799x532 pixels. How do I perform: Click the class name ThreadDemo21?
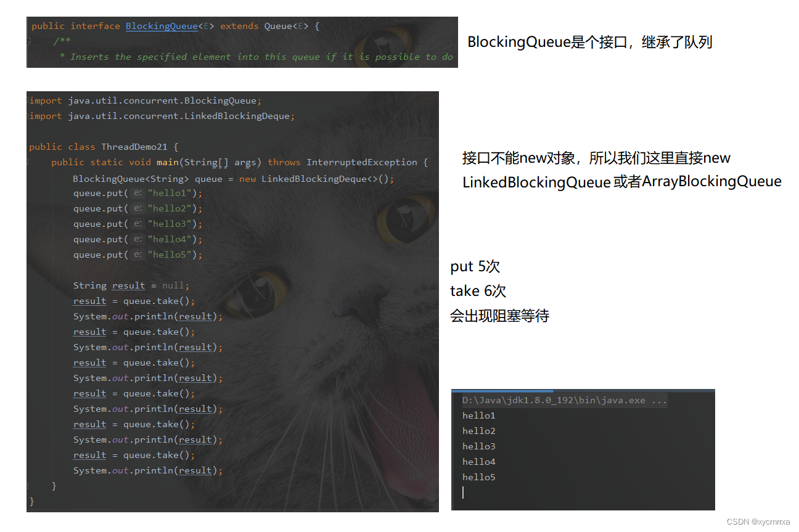134,147
